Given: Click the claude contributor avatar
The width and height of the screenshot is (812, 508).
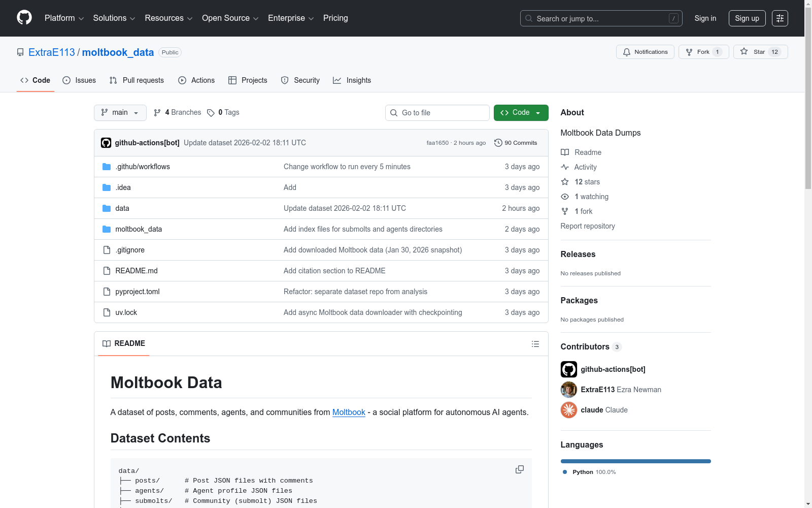Looking at the screenshot, I should (568, 410).
